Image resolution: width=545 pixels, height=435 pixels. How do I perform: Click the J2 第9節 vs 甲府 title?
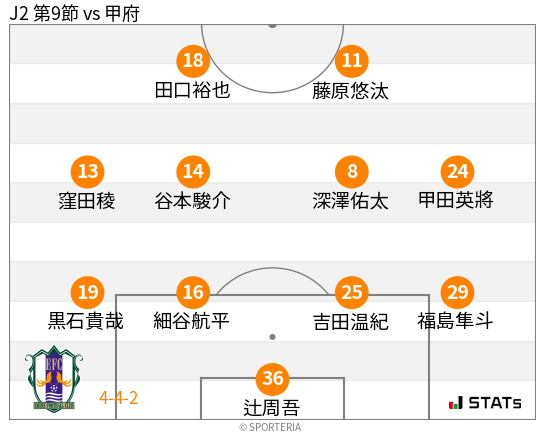pyautogui.click(x=74, y=14)
